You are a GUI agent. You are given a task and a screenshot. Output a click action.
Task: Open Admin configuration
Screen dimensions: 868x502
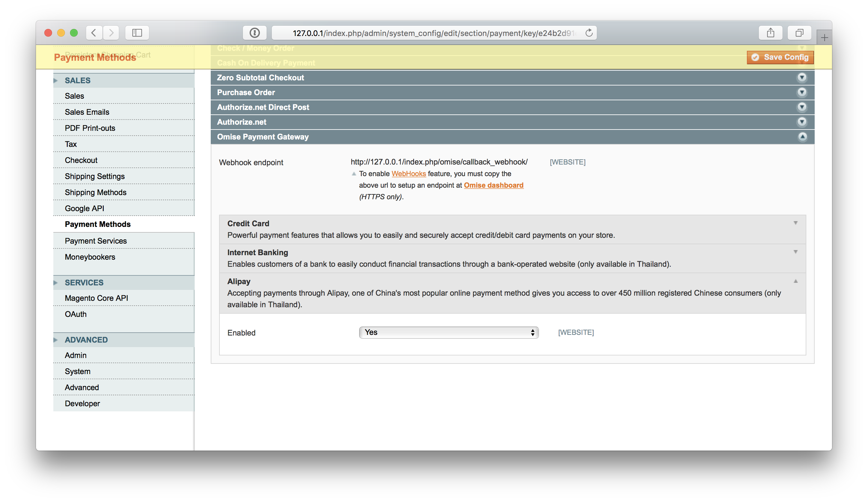tap(124, 355)
